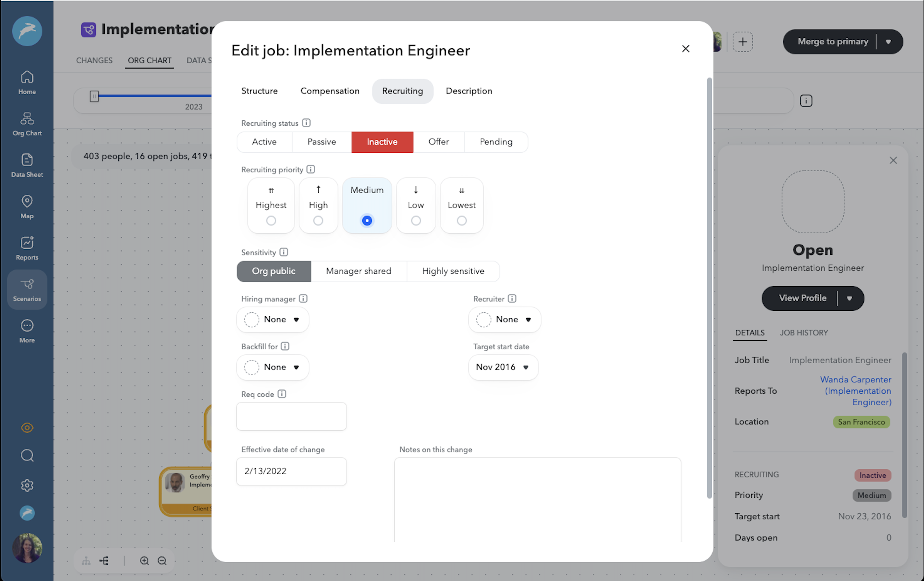Open the Hiring manager dropdown
The width and height of the screenshot is (924, 581).
click(x=272, y=320)
